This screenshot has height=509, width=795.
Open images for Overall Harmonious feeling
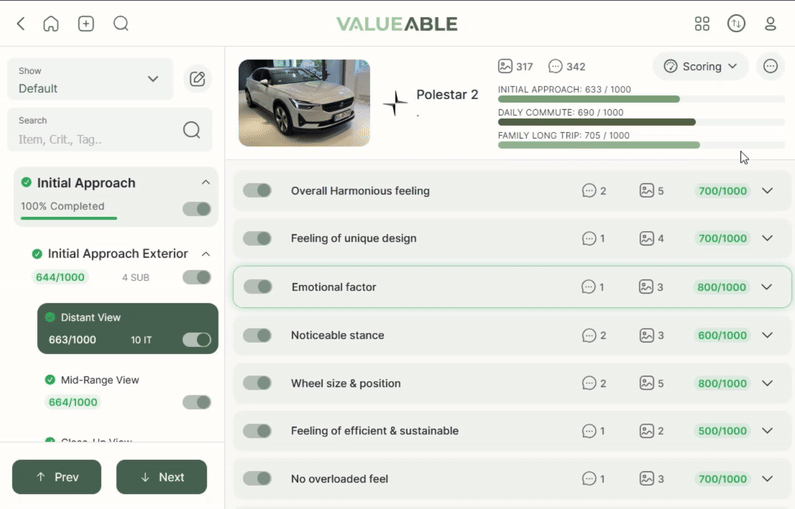tap(646, 191)
